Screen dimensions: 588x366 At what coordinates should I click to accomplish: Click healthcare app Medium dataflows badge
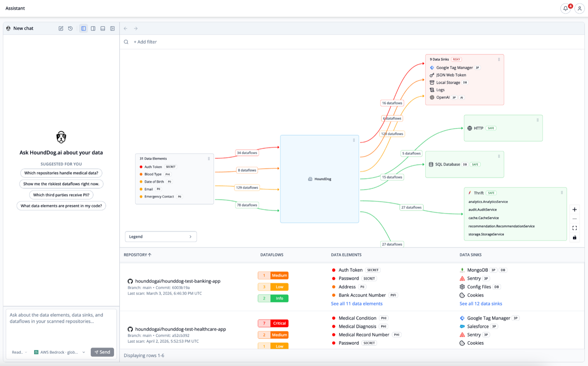click(x=273, y=335)
